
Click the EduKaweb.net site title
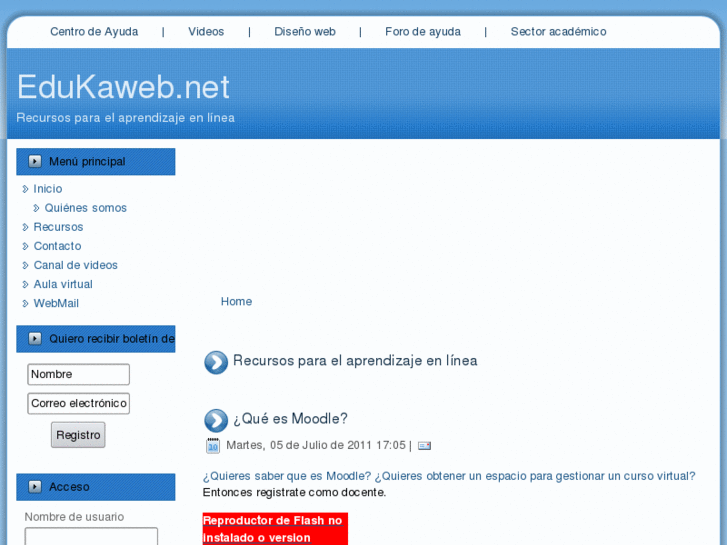click(123, 87)
